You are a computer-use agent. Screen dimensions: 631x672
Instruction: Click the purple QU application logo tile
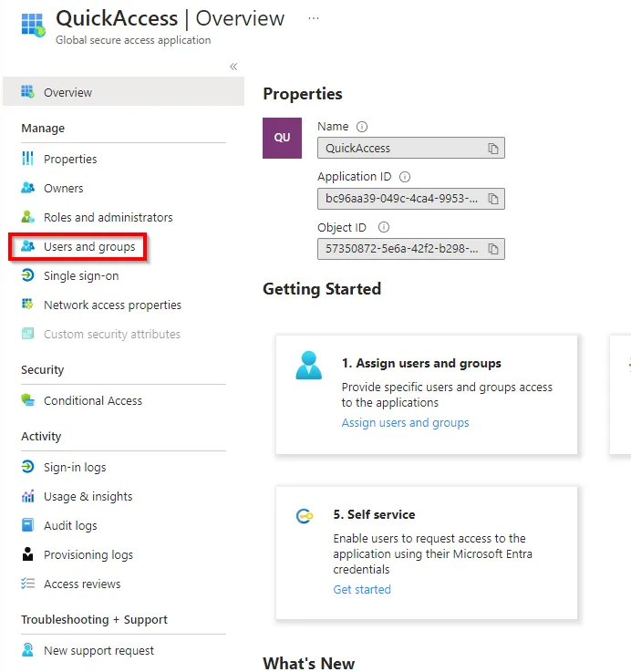(x=282, y=138)
